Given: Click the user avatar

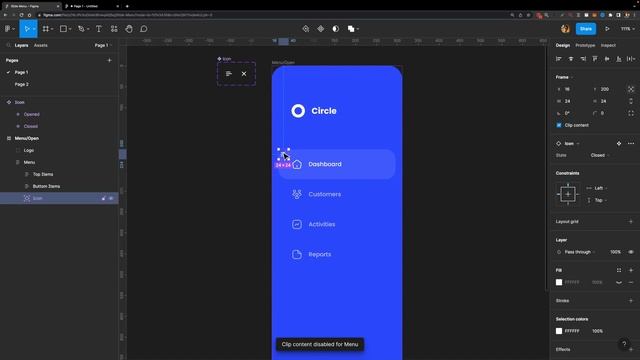Looking at the screenshot, I should coord(565,29).
